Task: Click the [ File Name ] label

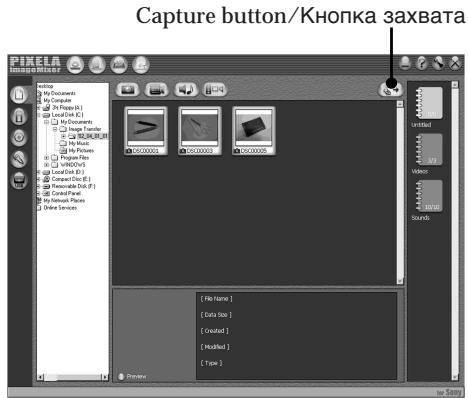Action: click(216, 299)
